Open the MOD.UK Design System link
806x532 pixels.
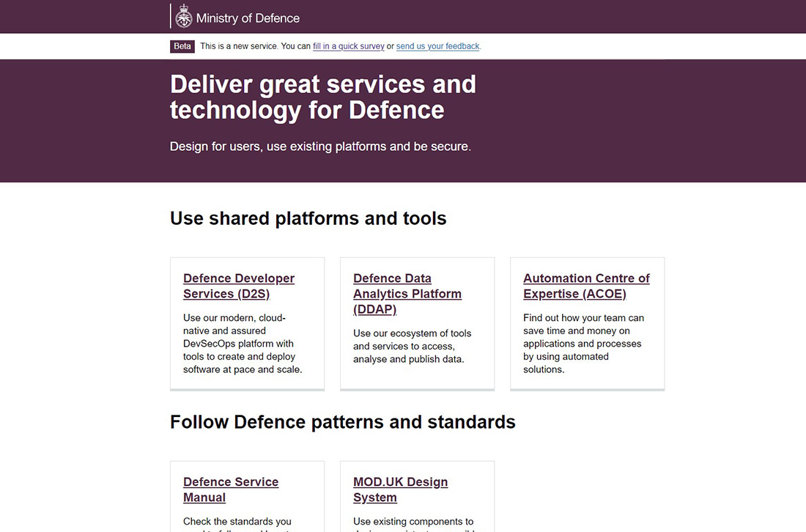click(400, 489)
